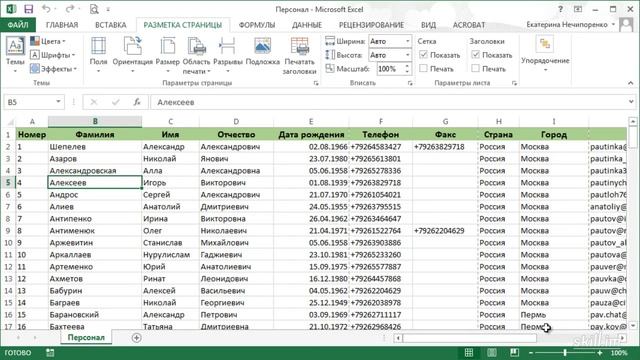Image resolution: width=640 pixels, height=360 pixels.
Task: Click the 100% zoom level in status bar
Action: [x=619, y=353]
